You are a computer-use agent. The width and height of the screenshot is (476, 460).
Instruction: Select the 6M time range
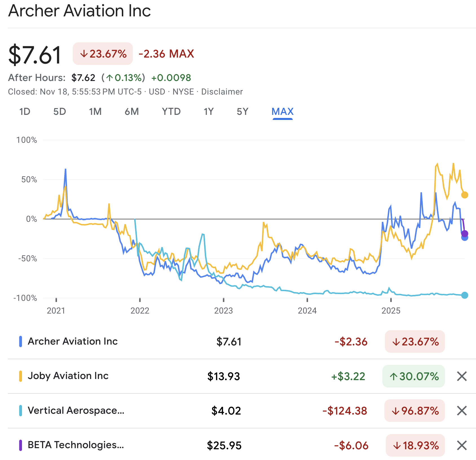pyautogui.click(x=131, y=112)
